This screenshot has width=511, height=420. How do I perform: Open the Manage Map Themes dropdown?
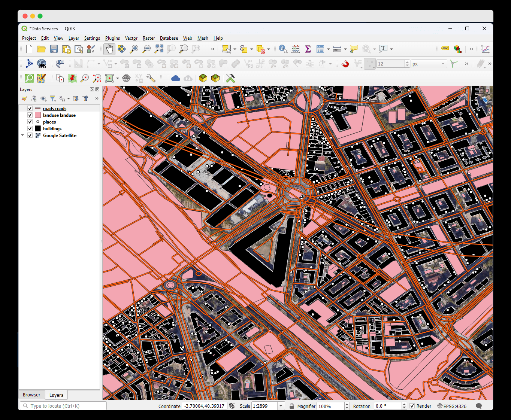(x=43, y=98)
